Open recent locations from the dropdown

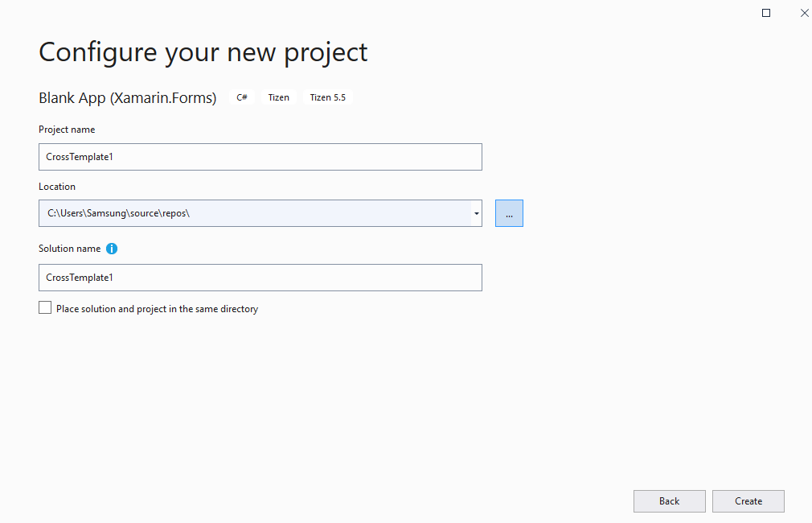pyautogui.click(x=476, y=212)
